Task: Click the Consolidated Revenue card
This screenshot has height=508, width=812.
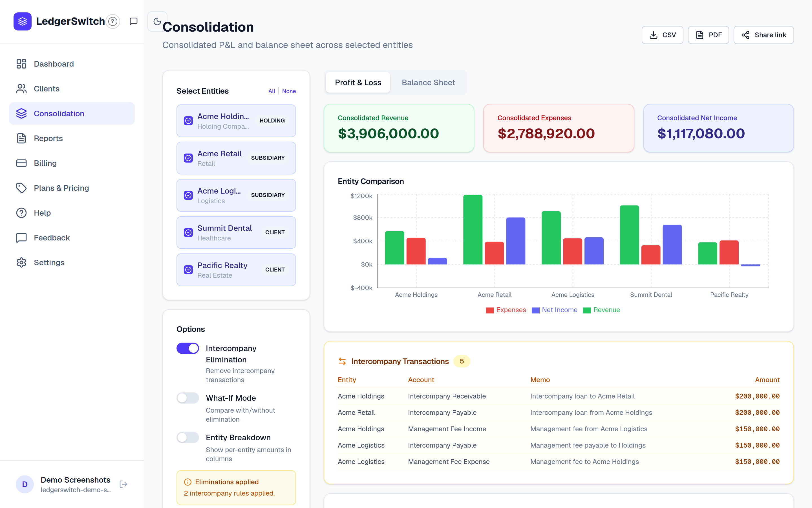Action: pos(399,128)
